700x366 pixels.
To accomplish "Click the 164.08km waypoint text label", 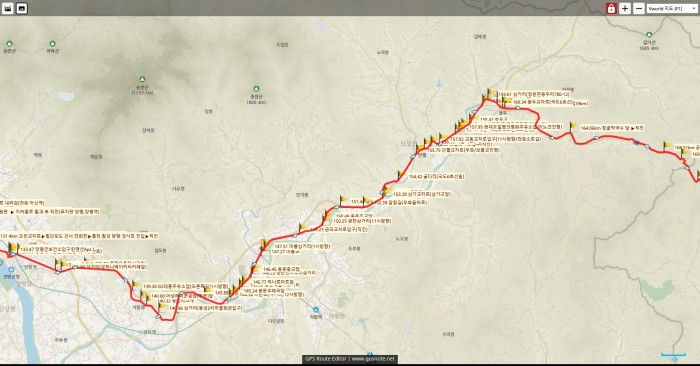I will [612, 128].
